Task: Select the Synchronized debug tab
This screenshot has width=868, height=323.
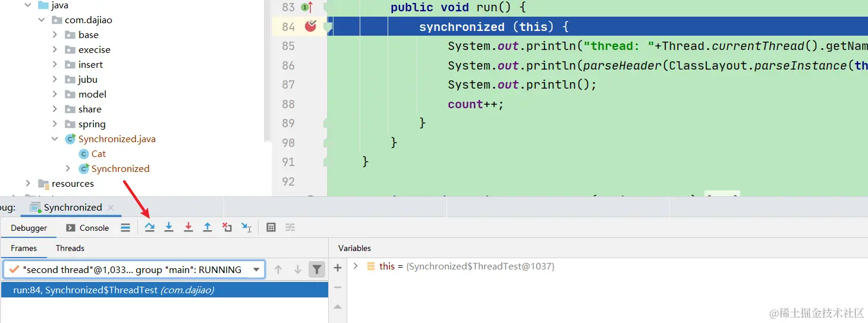Action: pos(73,207)
